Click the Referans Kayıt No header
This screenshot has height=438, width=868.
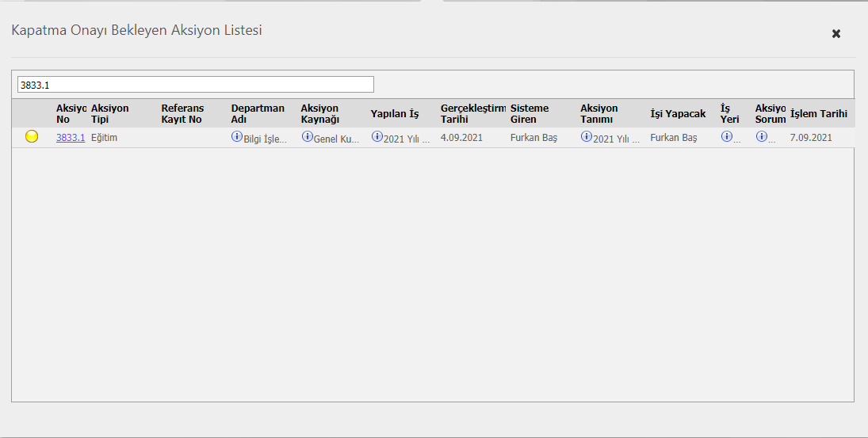[x=182, y=113]
